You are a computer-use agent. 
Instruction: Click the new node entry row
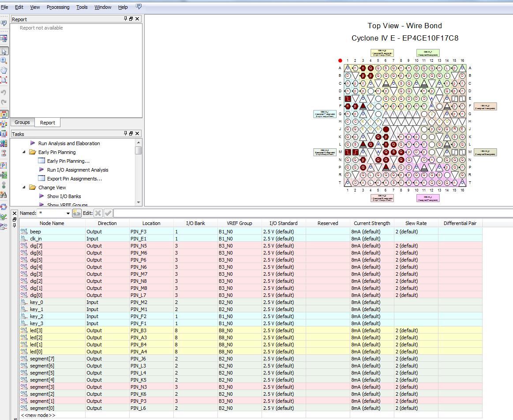(38, 415)
